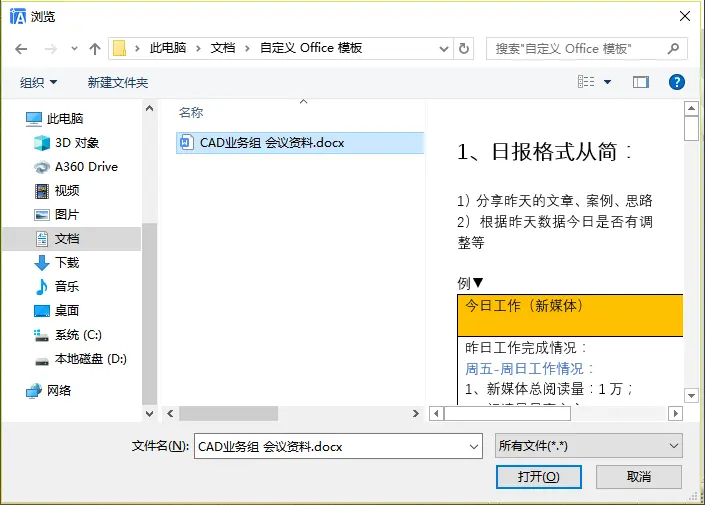Click the Word document icon of the file
The height and width of the screenshot is (505, 705).
[186, 143]
